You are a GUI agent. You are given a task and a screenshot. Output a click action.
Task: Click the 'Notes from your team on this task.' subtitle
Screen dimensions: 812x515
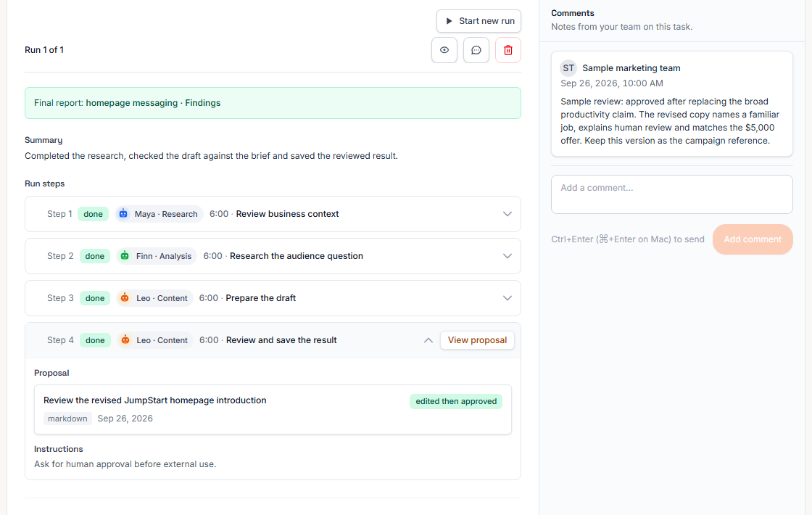pyautogui.click(x=621, y=27)
